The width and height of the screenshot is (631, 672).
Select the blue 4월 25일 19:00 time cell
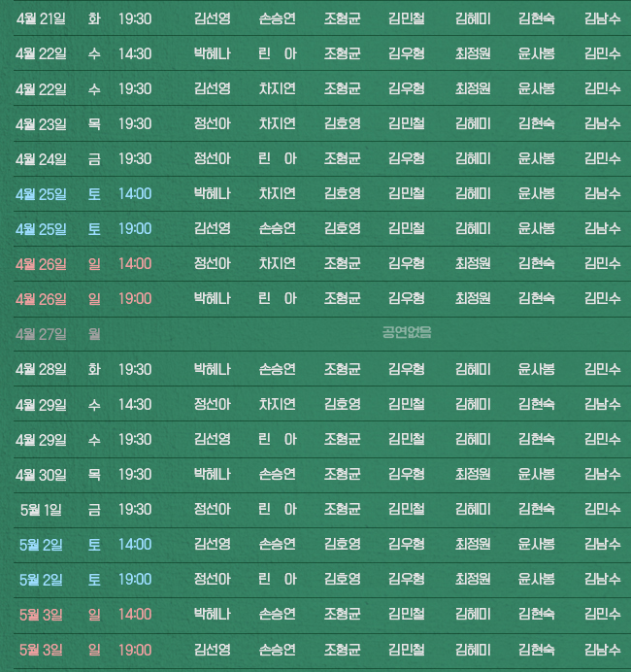135,228
